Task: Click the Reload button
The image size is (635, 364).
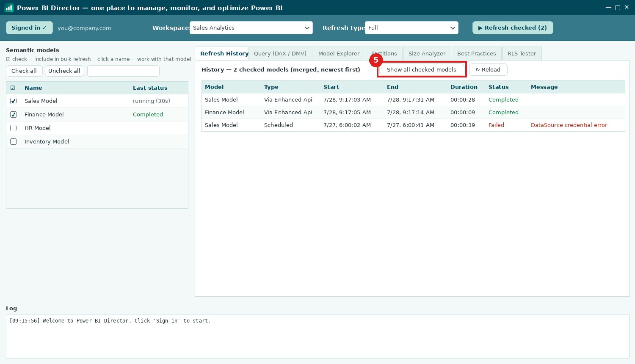Action: [488, 69]
